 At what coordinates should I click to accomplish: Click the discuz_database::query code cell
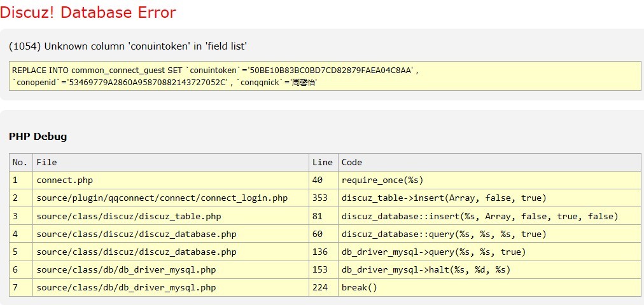(444, 234)
